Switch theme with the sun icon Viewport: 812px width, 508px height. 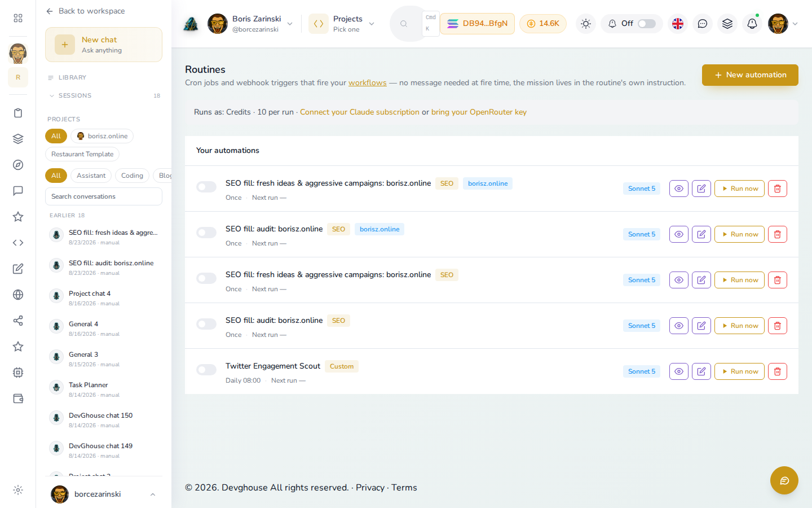pyautogui.click(x=586, y=24)
